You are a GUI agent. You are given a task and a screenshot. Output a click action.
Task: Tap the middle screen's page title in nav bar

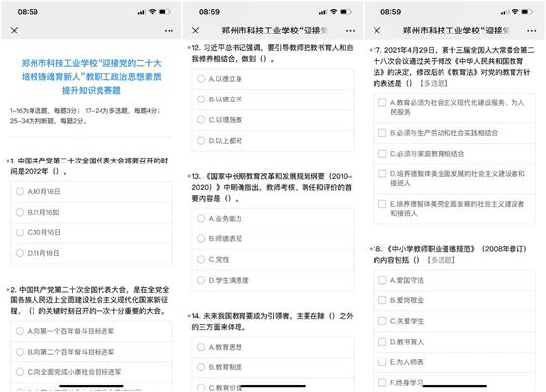[274, 31]
